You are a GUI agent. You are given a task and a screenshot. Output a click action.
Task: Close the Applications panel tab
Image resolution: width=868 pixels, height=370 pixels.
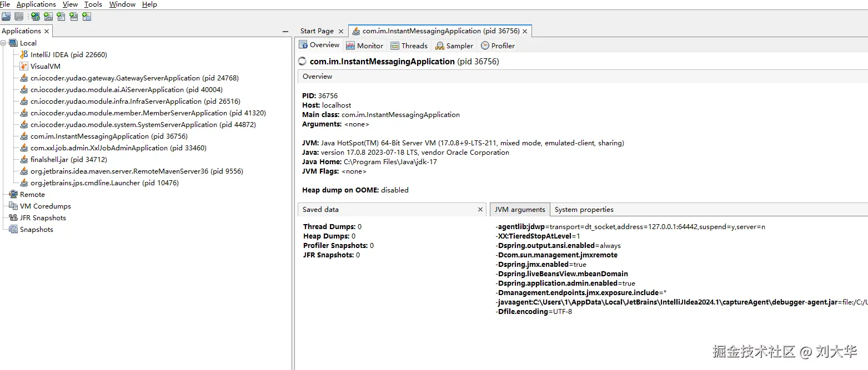coord(47,31)
